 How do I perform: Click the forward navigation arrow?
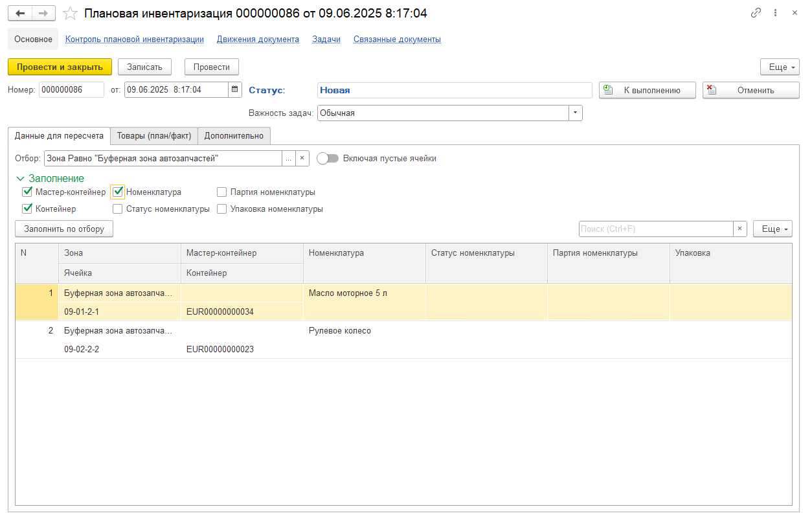tap(43, 13)
